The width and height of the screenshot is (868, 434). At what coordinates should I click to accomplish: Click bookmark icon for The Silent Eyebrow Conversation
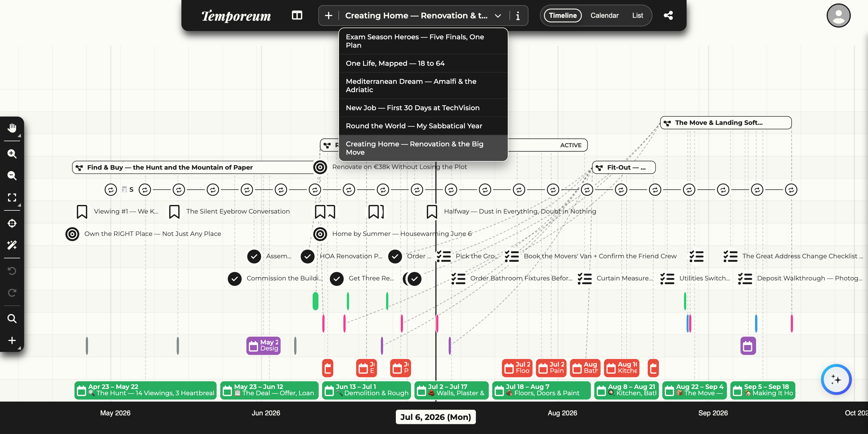point(174,212)
